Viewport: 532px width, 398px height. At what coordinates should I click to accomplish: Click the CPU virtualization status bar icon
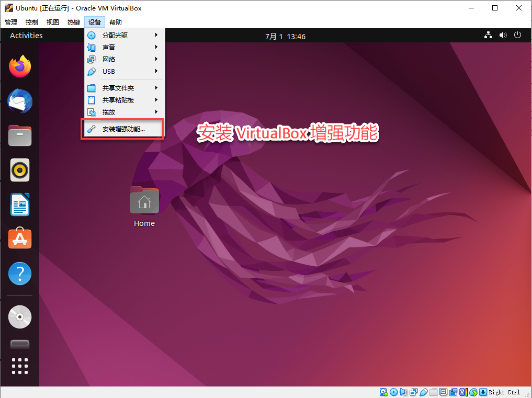463,392
